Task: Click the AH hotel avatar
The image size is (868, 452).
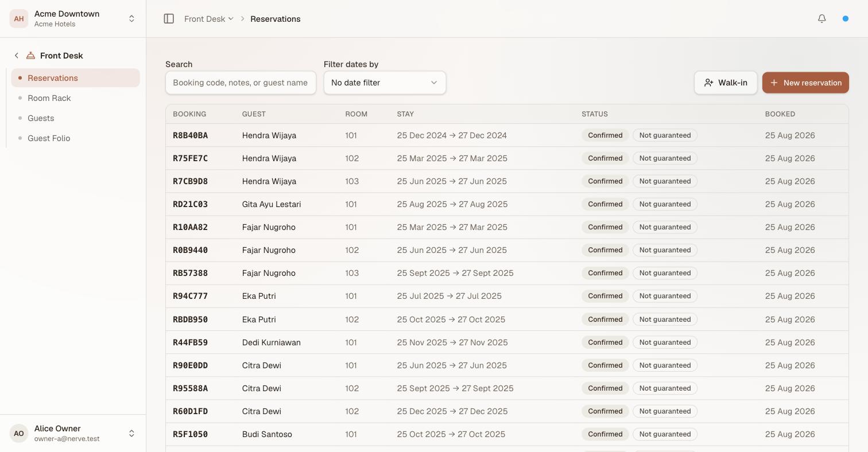Action: coord(19,19)
